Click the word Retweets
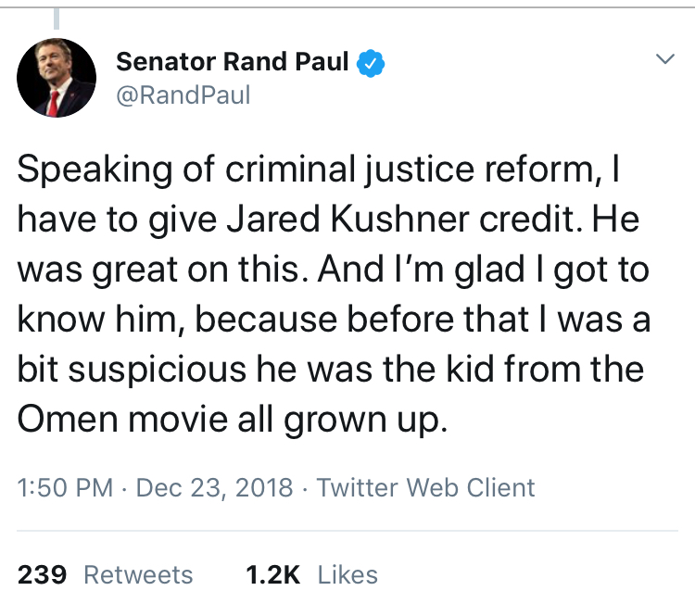This screenshot has width=695, height=616. (x=138, y=574)
